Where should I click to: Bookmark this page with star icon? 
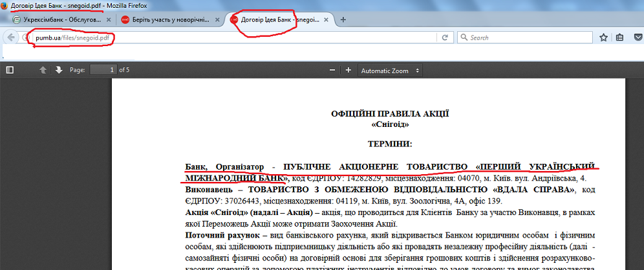[x=603, y=38]
